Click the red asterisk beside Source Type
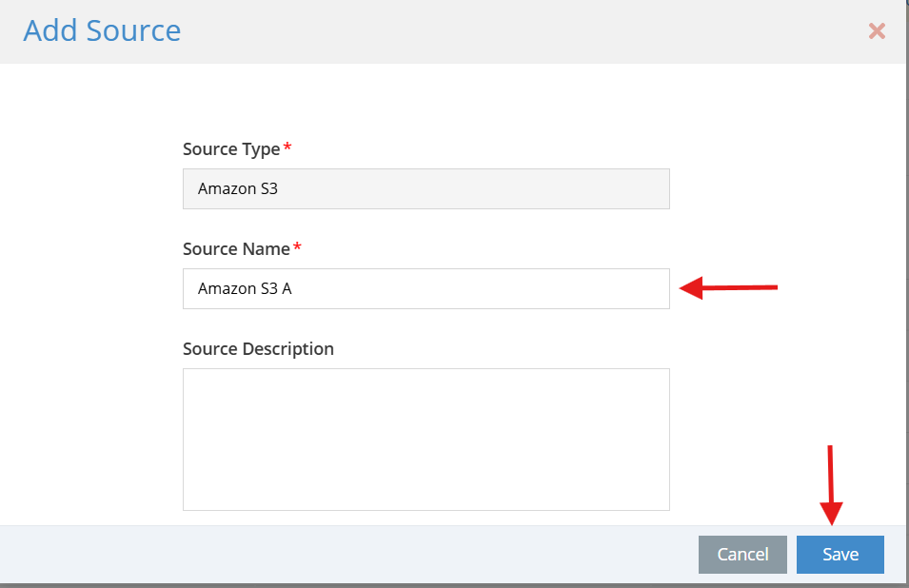This screenshot has width=909, height=588. [x=287, y=147]
